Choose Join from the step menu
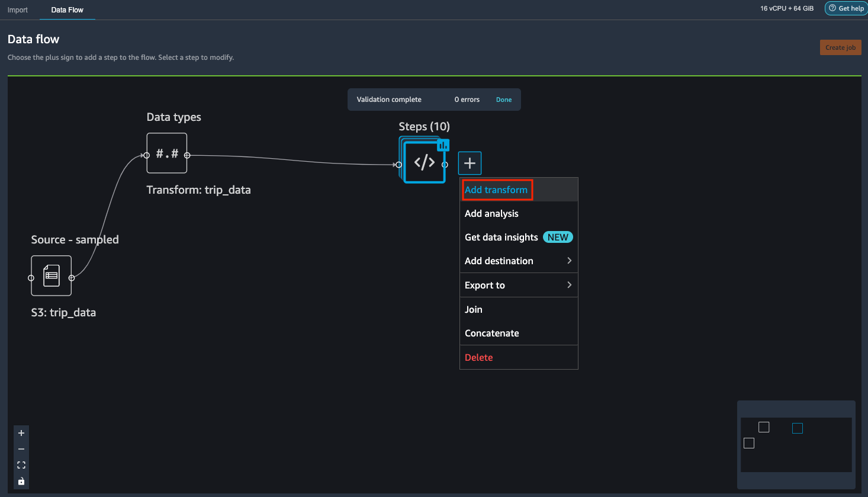This screenshot has height=497, width=868. [x=473, y=309]
